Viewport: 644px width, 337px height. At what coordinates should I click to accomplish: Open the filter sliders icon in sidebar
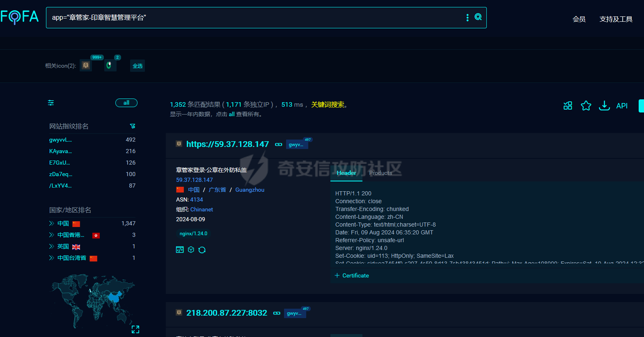51,103
